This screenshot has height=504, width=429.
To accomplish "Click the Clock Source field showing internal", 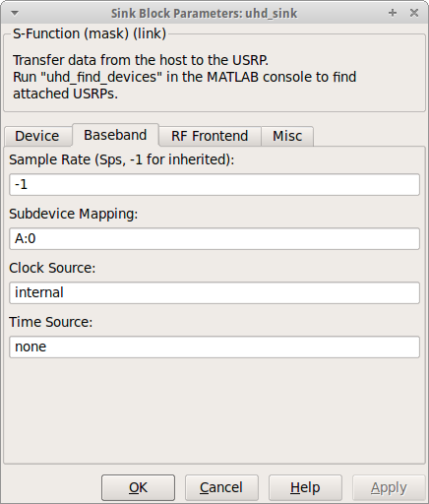I will point(214,292).
